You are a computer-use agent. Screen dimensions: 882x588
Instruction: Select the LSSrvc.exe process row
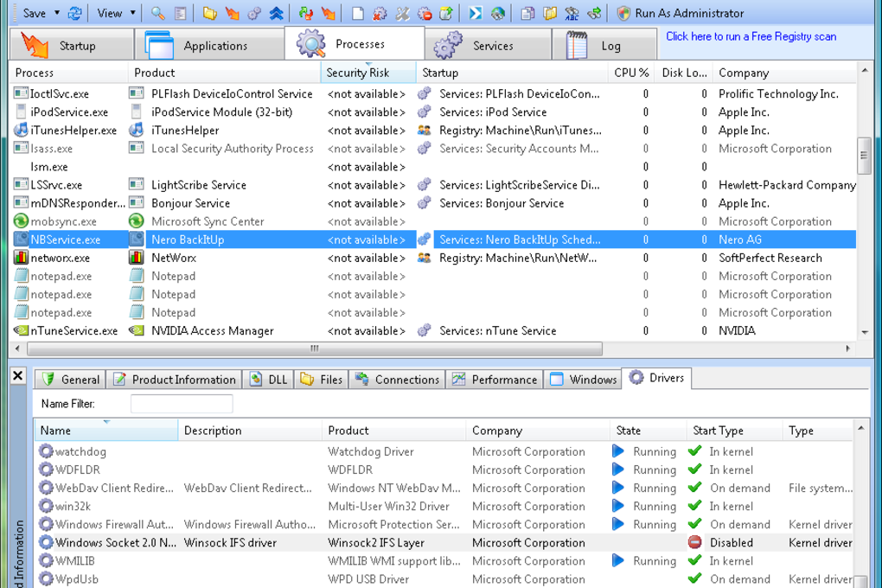(433, 184)
